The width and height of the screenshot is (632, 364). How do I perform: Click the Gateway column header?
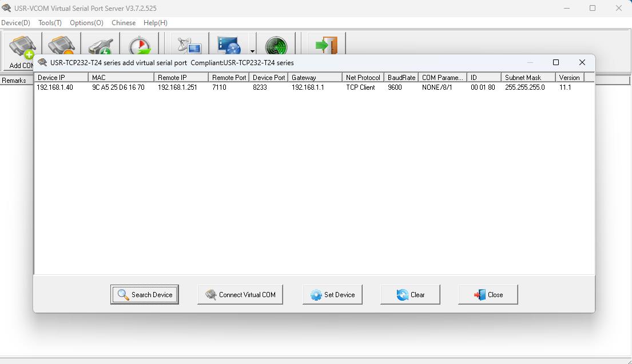pos(315,77)
